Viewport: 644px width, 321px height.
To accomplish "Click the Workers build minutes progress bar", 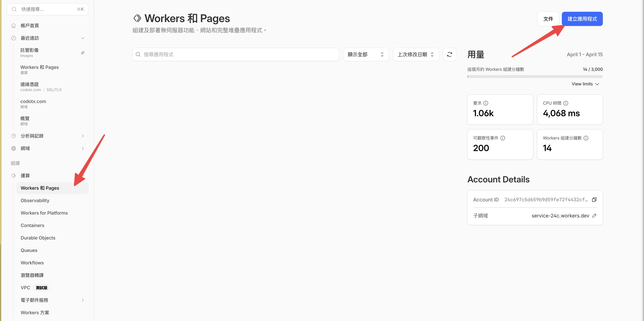I will point(535,77).
